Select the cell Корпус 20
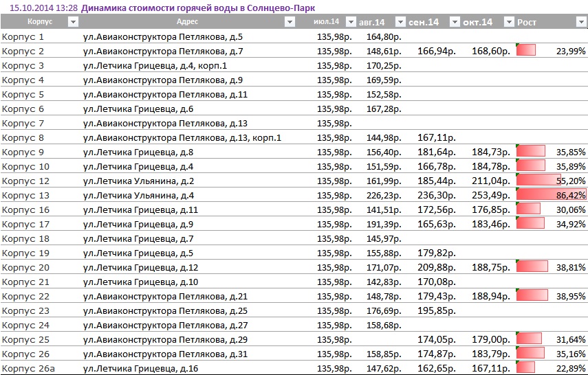 [25, 267]
